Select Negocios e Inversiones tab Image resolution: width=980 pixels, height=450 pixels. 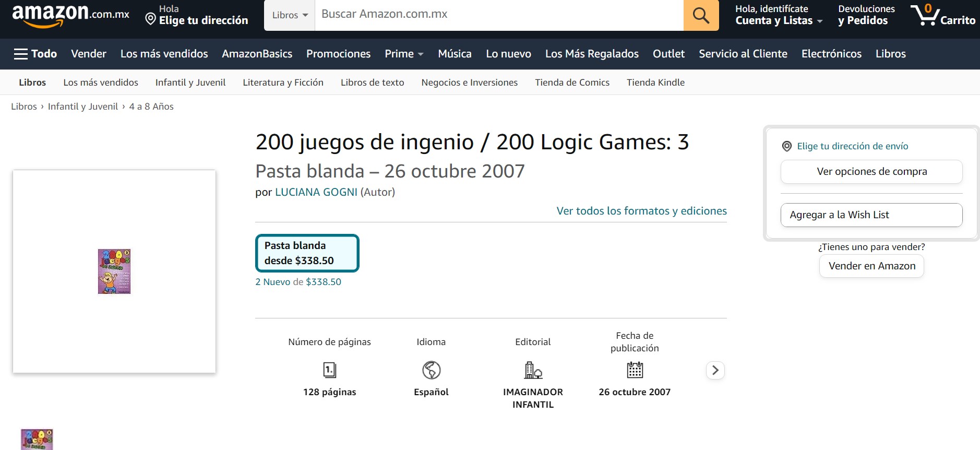469,82
